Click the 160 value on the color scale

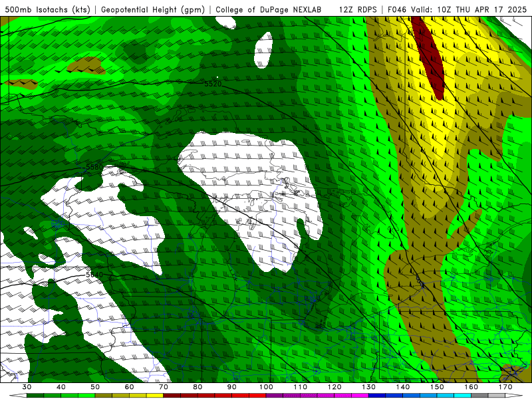click(471, 387)
